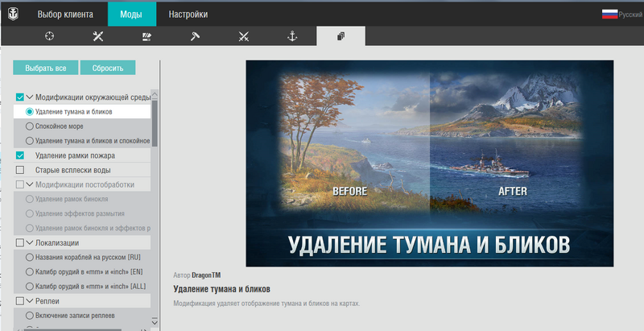The width and height of the screenshot is (644, 331).
Task: Enable Старые всплески воды checkbox
Action: 19,170
